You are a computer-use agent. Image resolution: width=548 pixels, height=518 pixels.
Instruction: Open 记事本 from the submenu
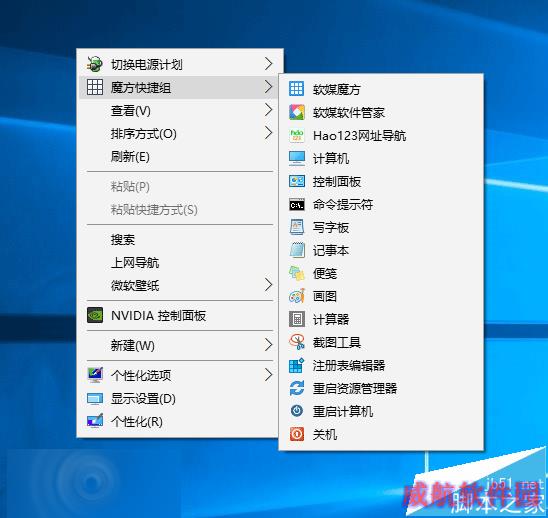(x=381, y=250)
